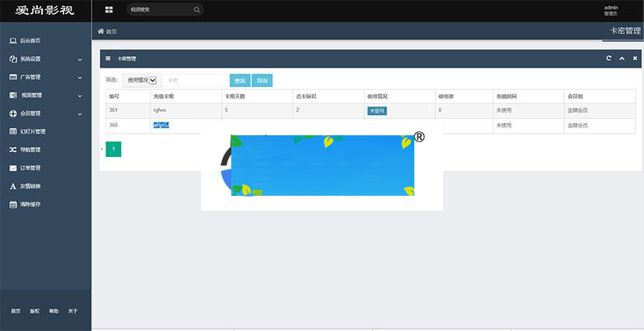Expand the 系统设置 sidebar menu
Viewport: 644px width, 331px height.
[x=45, y=59]
